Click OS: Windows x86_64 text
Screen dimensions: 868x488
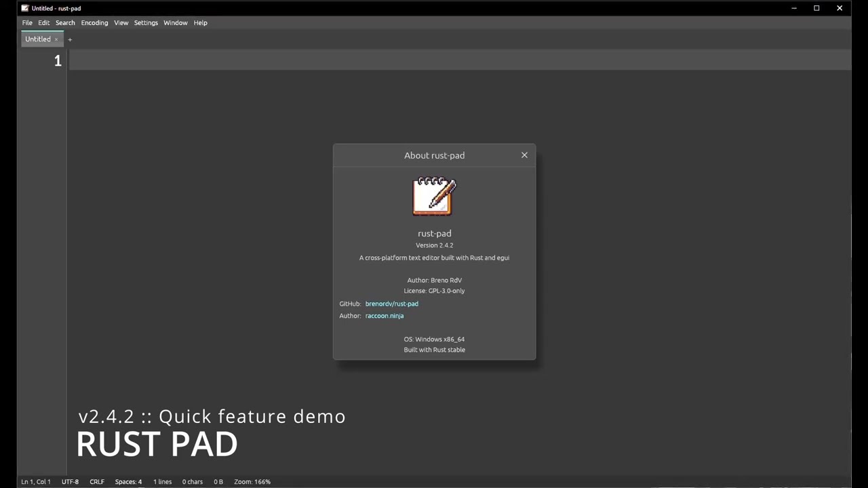coord(435,339)
